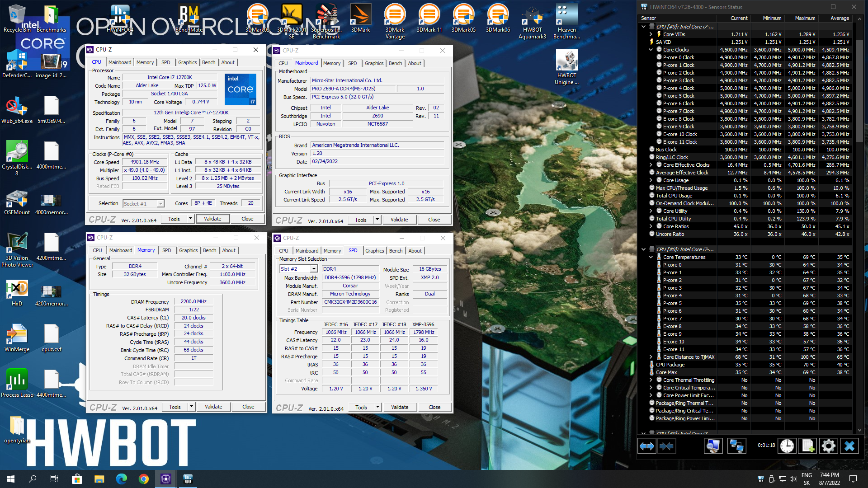Expand Core Effective Clocks node
The image size is (868, 488).
tap(651, 165)
